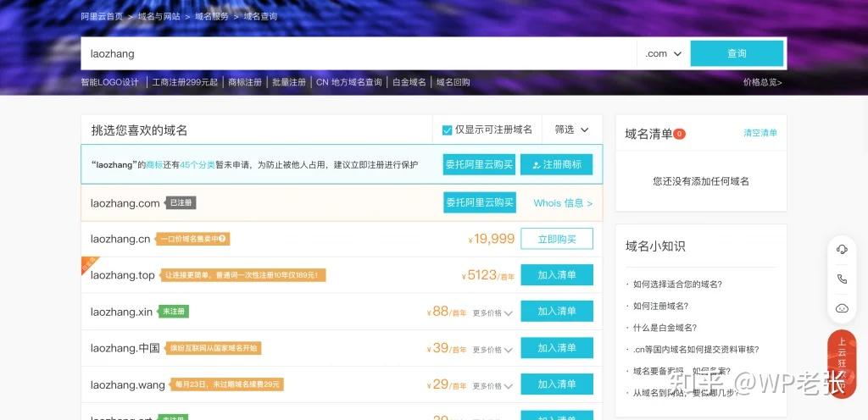
Task: Click the laozhang domain search field
Action: click(359, 53)
